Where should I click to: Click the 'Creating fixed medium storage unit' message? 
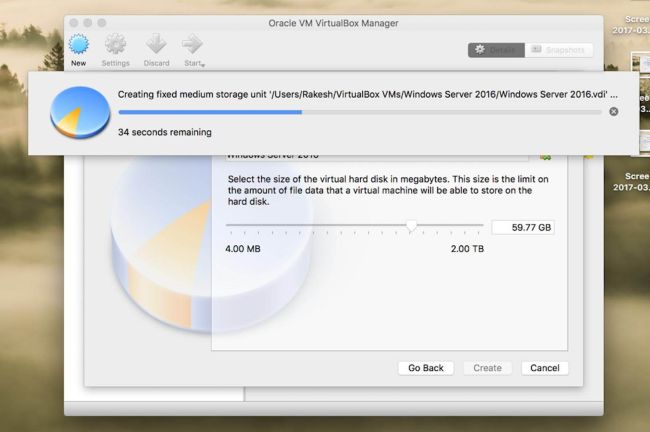click(x=368, y=95)
